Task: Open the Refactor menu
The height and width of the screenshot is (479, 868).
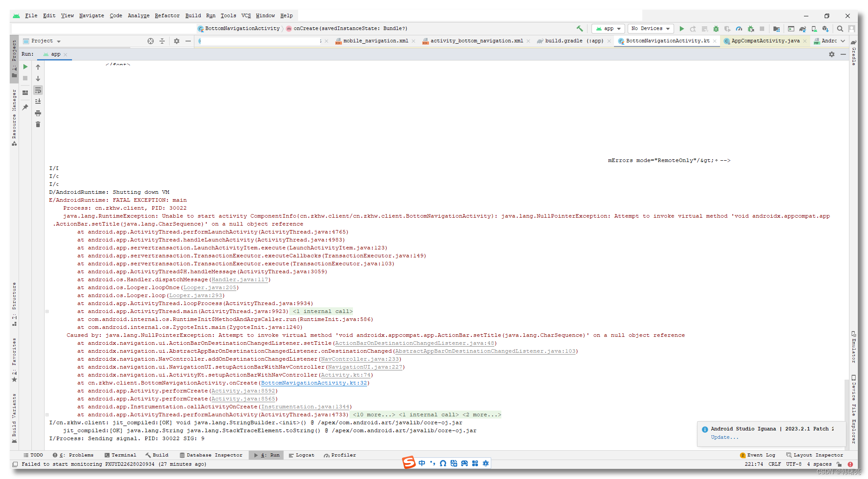Action: (167, 15)
